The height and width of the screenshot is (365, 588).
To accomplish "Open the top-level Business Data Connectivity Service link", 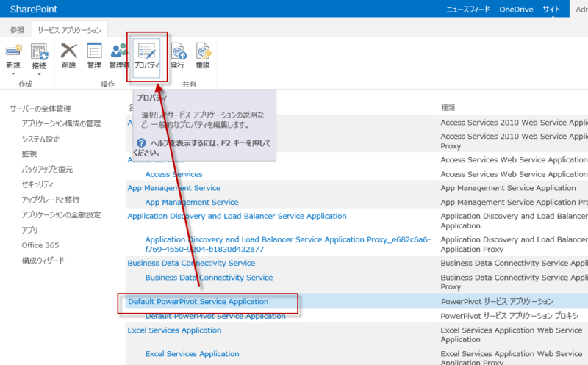I will pyautogui.click(x=191, y=263).
